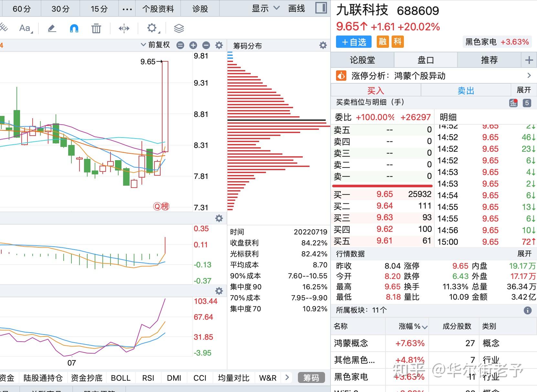This screenshot has width=537, height=392.
Task: Click the 买入 buy button
Action: [x=376, y=90]
